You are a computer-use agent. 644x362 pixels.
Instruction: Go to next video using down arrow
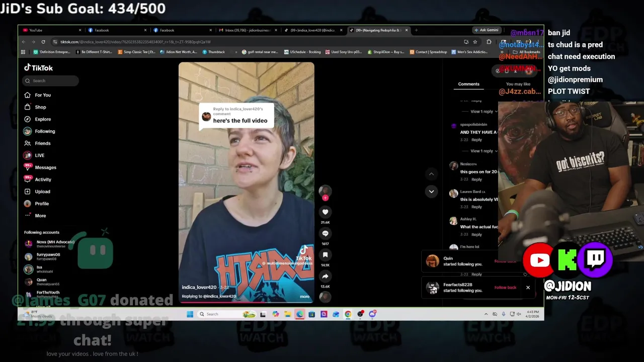click(431, 192)
